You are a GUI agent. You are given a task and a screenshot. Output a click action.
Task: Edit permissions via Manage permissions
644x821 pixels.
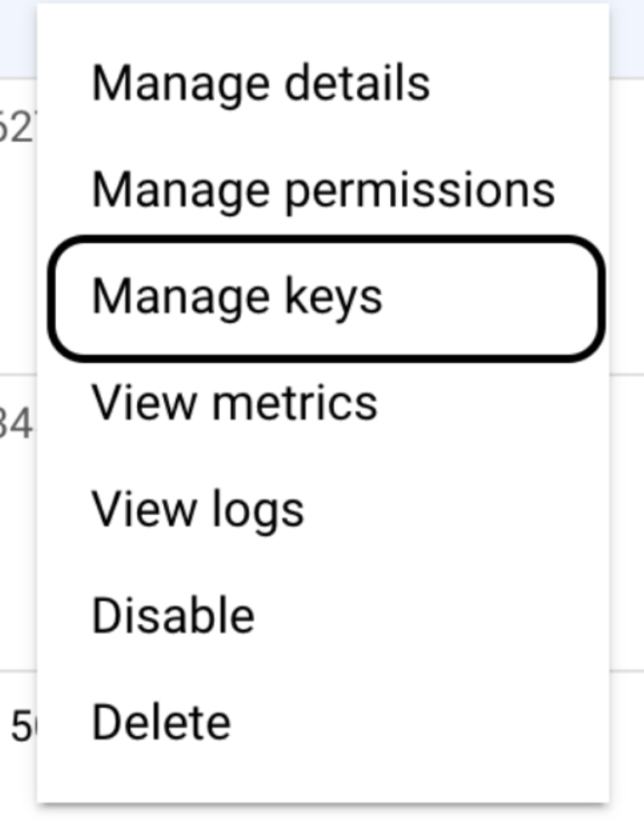(322, 190)
